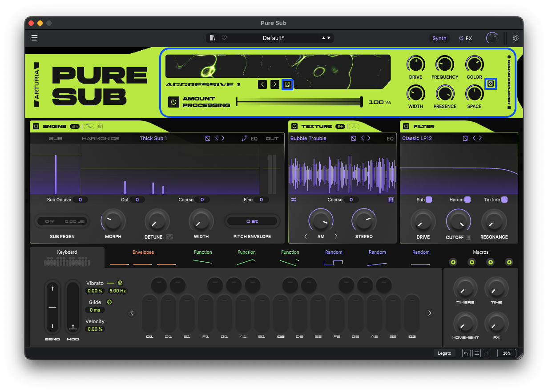Open the Macros tab
Image resolution: width=548 pixels, height=392 pixels.
(x=481, y=258)
